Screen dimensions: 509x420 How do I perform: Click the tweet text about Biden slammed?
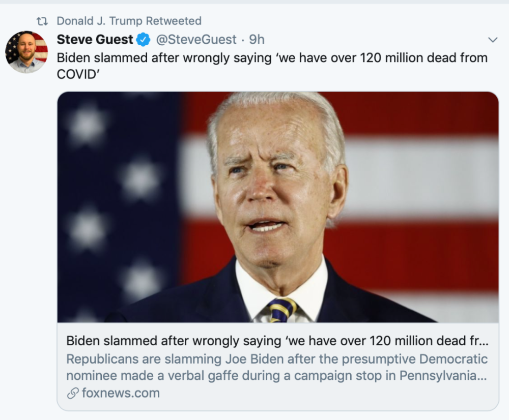pyautogui.click(x=272, y=58)
